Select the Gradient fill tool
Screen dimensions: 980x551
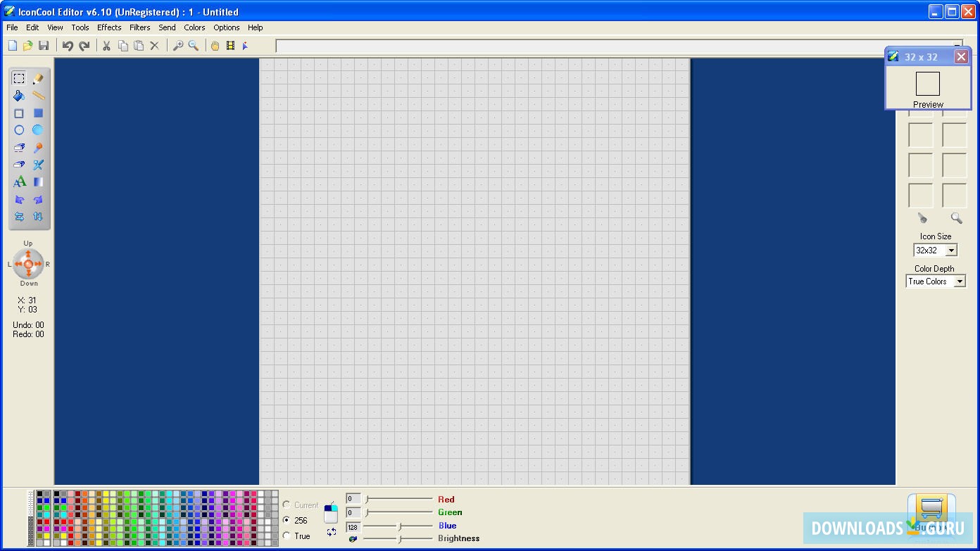38,182
